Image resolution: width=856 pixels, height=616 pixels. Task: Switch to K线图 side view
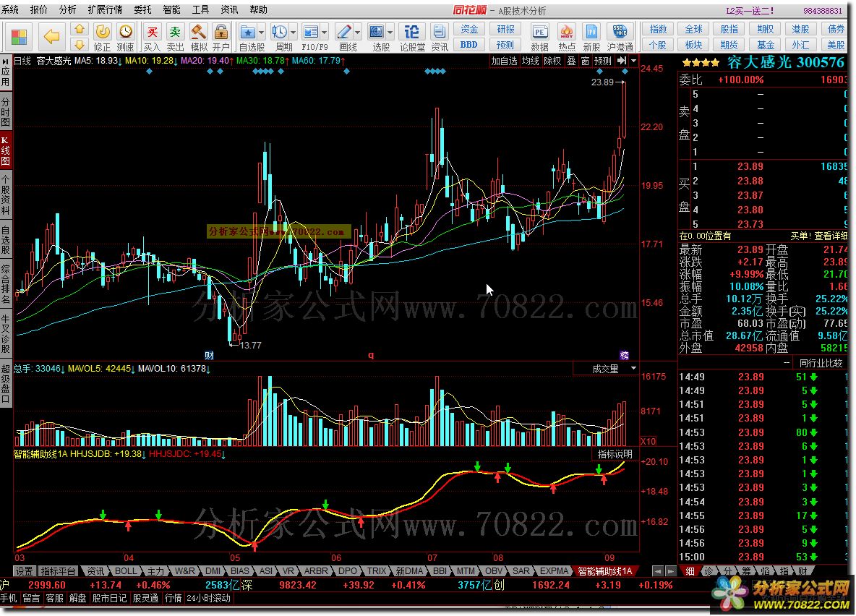point(6,150)
